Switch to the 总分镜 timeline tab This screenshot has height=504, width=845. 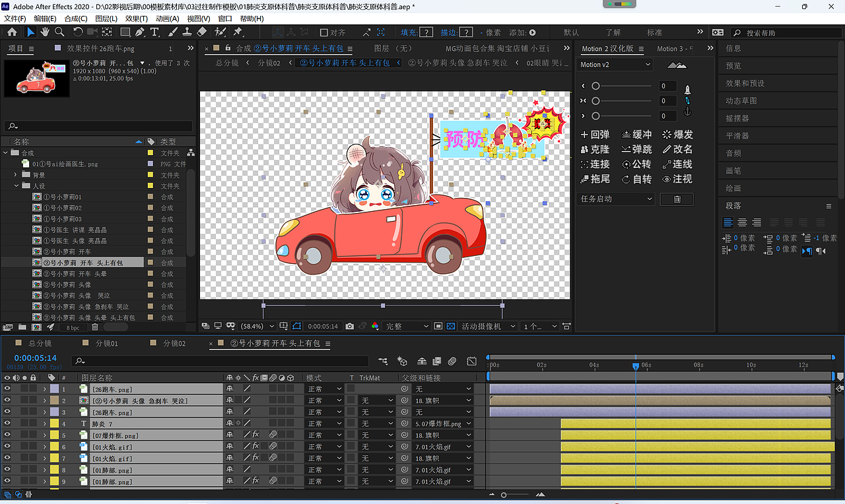click(x=40, y=344)
